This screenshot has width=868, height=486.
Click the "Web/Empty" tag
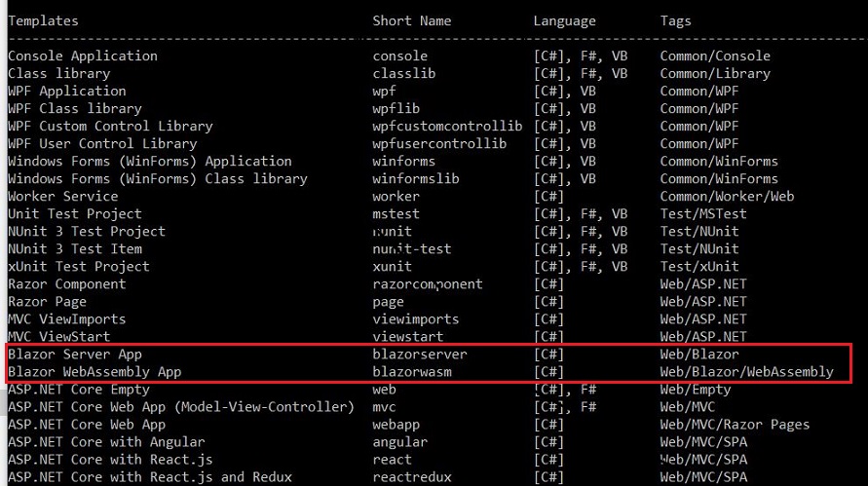point(696,390)
